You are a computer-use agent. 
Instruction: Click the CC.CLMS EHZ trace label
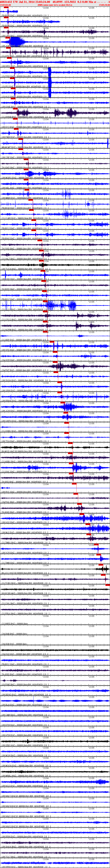[x=25, y=218]
